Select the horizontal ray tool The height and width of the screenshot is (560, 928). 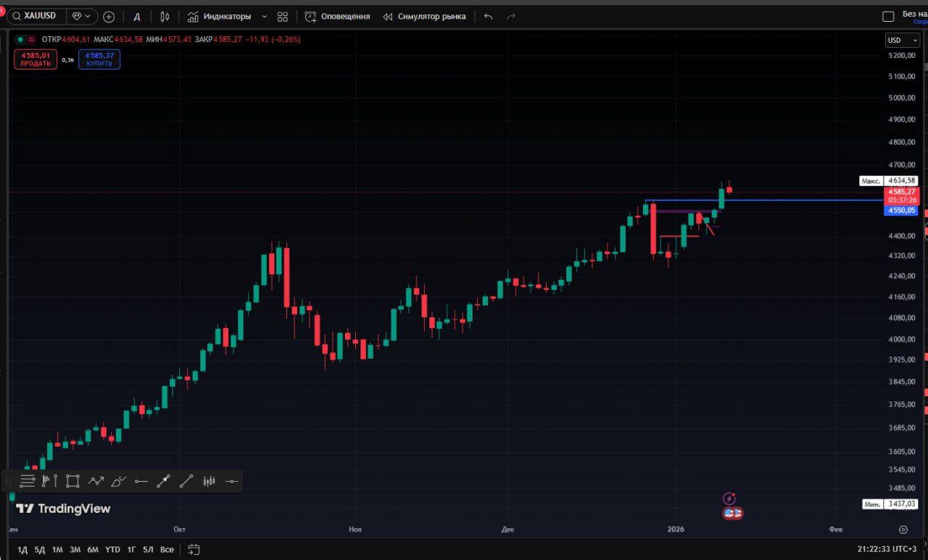141,480
